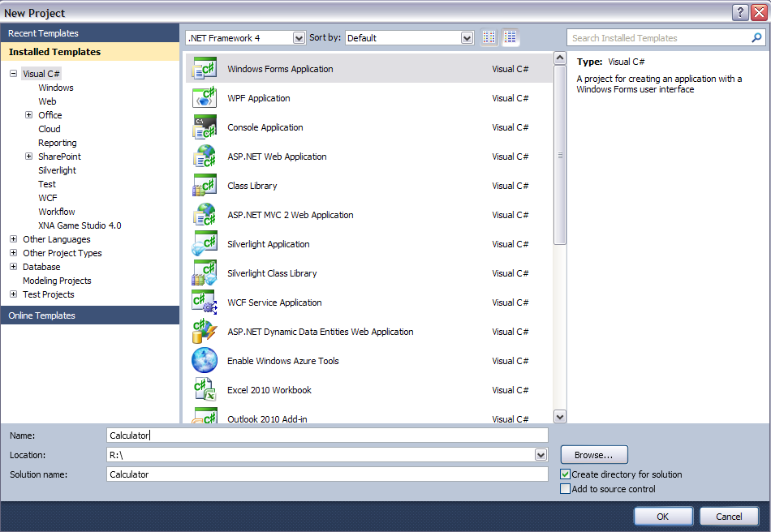Viewport: 771px width, 532px height.
Task: Switch to small icons view
Action: point(489,37)
